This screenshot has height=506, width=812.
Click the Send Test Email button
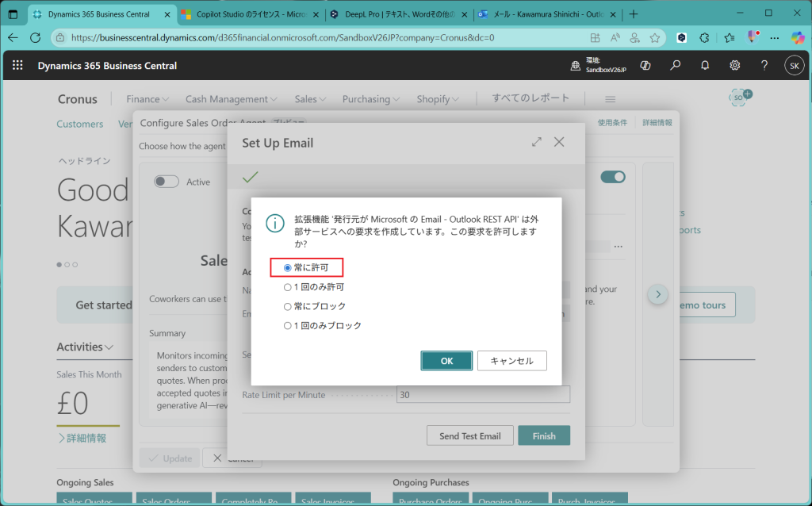[x=469, y=436]
